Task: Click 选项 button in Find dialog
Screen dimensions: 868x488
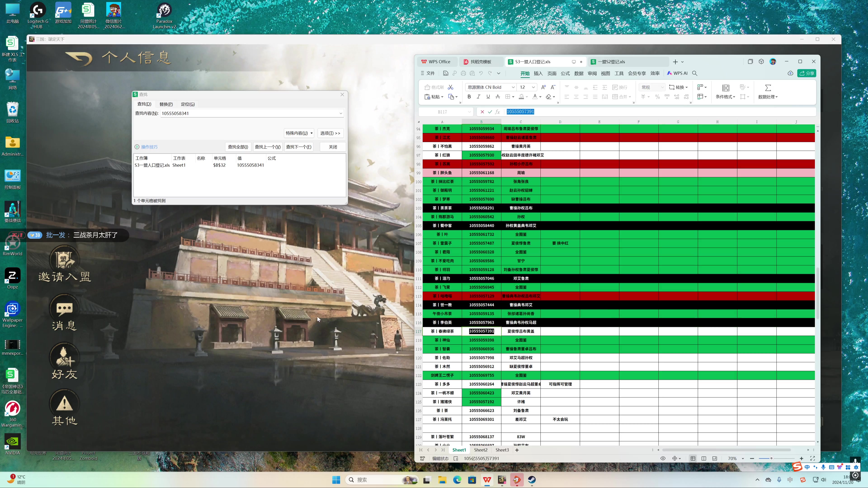Action: pos(330,133)
